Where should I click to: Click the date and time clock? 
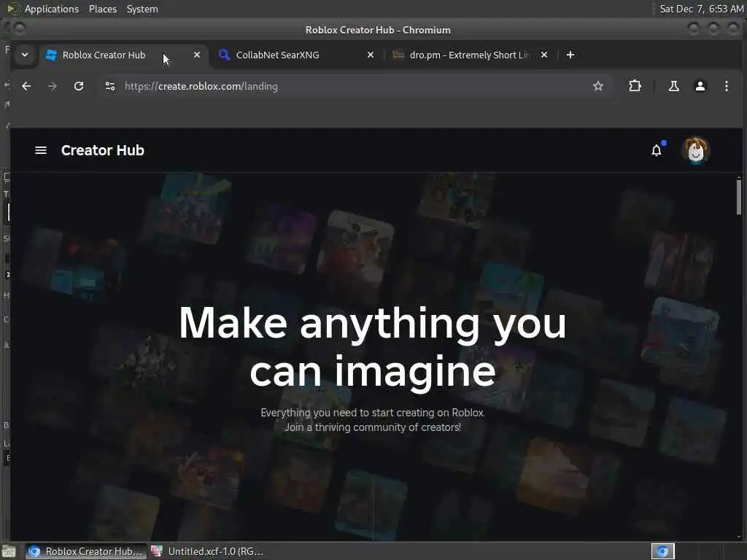coord(701,9)
